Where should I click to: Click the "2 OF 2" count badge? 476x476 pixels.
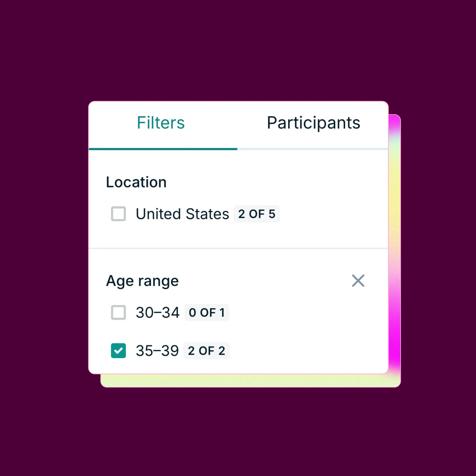tap(206, 351)
